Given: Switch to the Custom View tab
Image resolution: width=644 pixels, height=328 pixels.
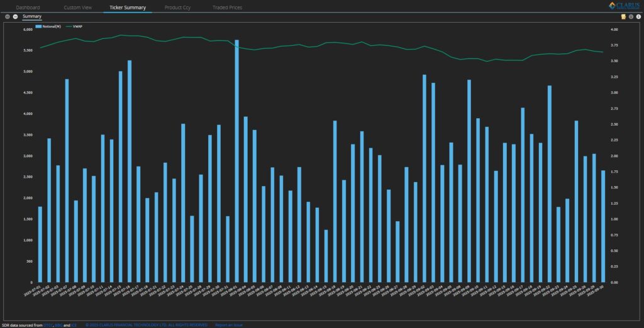Looking at the screenshot, I should pyautogui.click(x=77, y=8).
